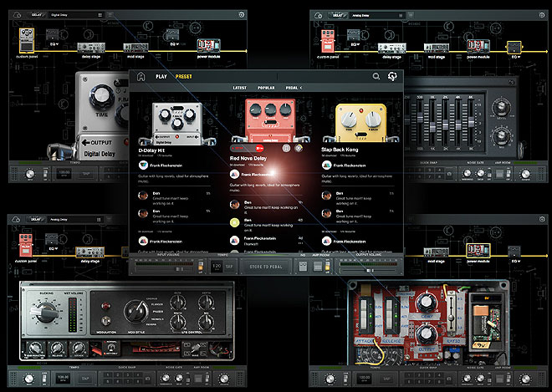The height and width of the screenshot is (392, 552).
Task: Toggle the input volume switch in center panel
Action: (x=202, y=266)
